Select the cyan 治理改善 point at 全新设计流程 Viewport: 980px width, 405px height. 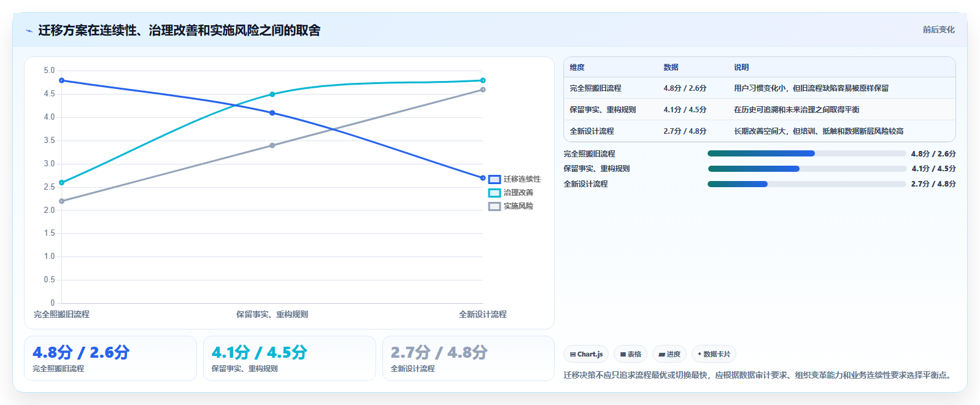click(483, 80)
